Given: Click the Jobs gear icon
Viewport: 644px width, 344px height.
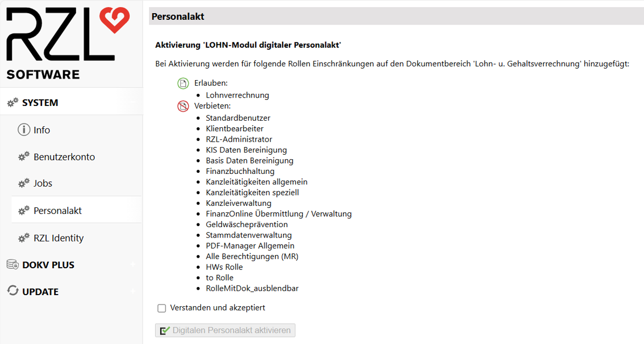Looking at the screenshot, I should pyautogui.click(x=22, y=183).
